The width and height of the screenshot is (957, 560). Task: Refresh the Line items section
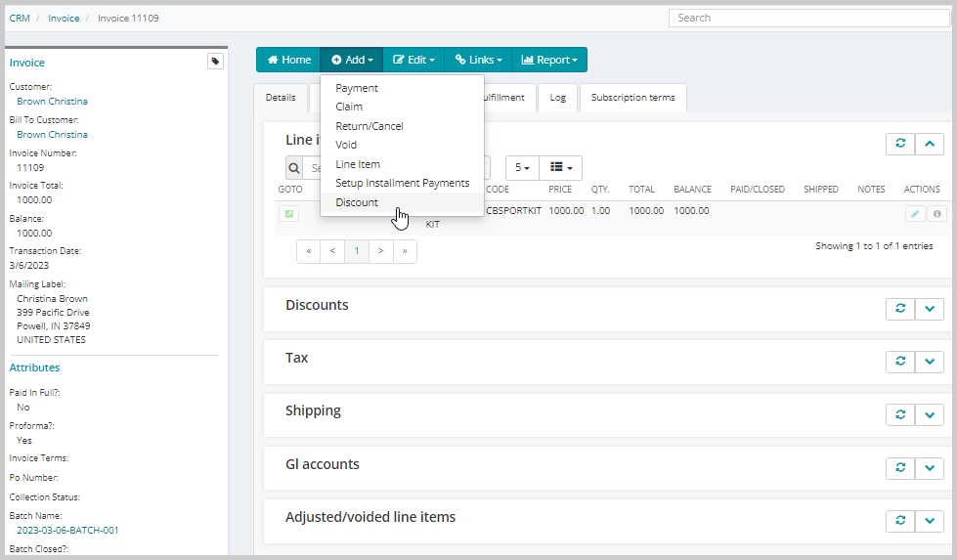[x=900, y=144]
